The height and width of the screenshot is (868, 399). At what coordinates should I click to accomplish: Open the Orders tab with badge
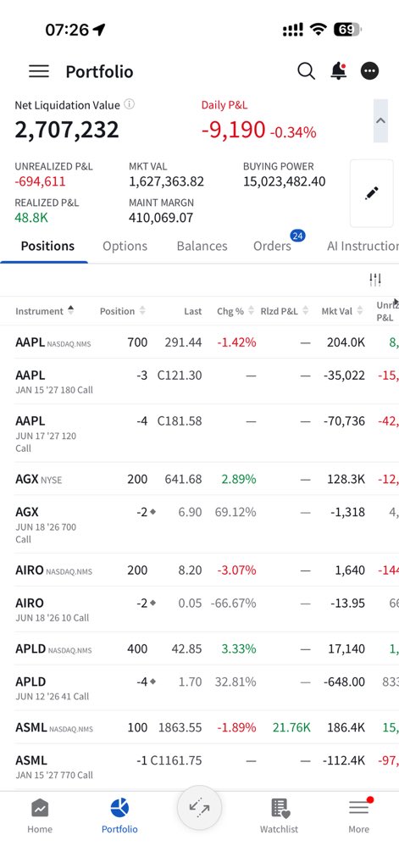pos(272,246)
